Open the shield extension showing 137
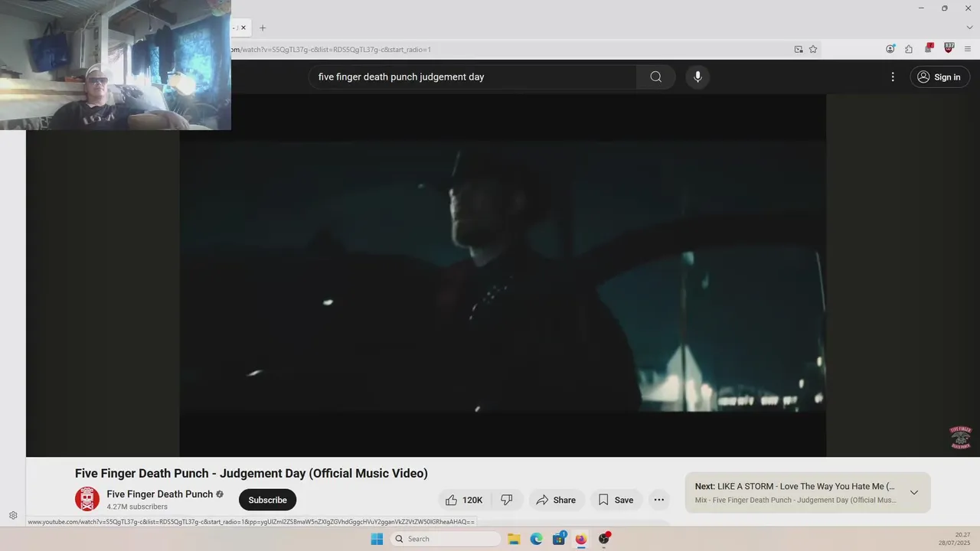 tap(949, 48)
